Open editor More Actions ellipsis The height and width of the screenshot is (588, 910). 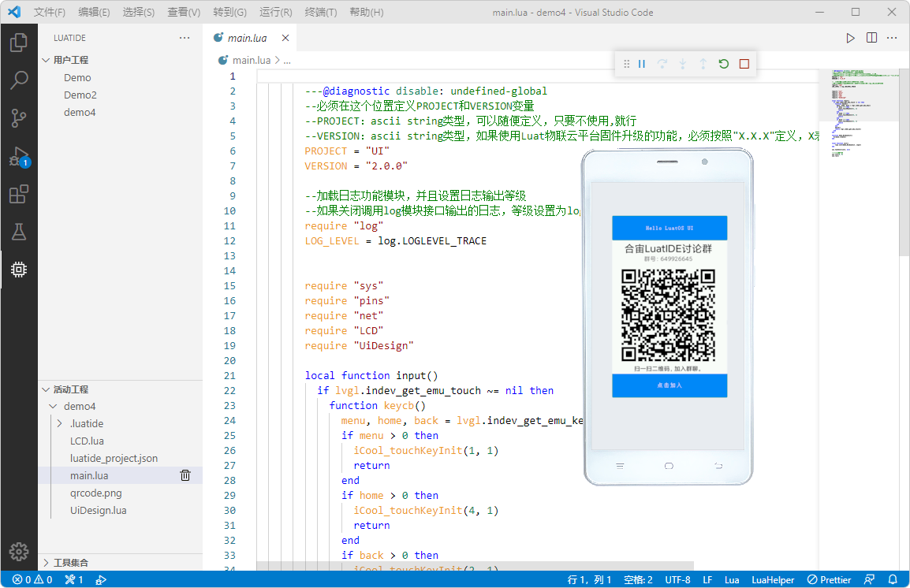pyautogui.click(x=892, y=38)
